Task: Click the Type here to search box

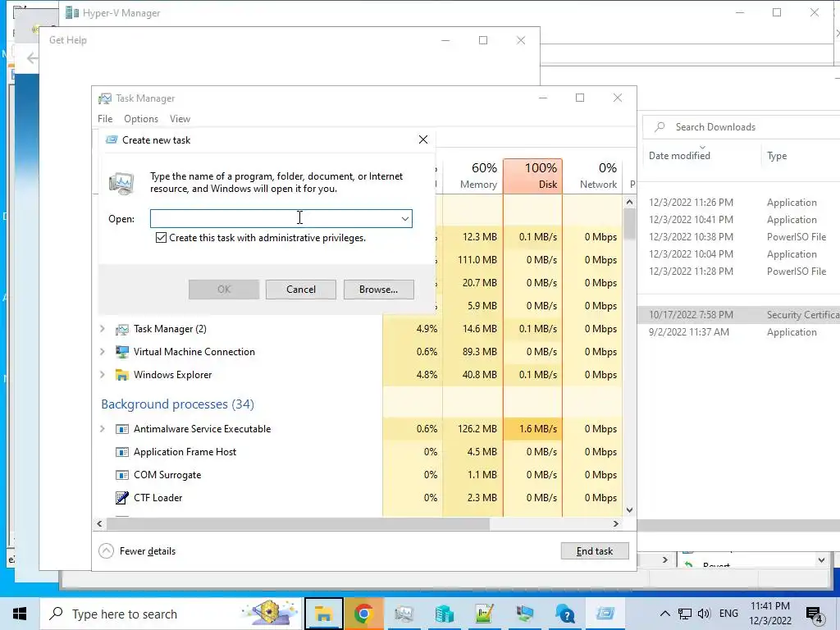Action: pos(172,614)
